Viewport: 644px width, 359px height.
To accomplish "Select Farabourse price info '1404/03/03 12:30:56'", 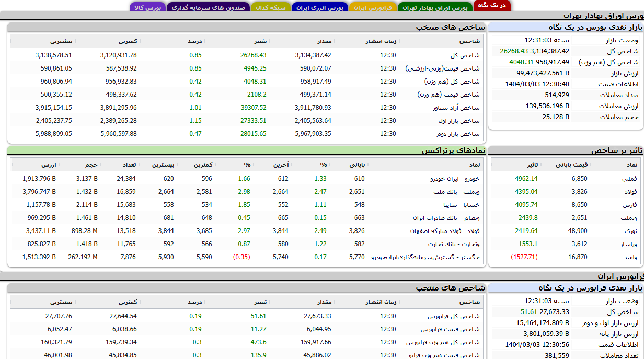I will click(x=537, y=345).
